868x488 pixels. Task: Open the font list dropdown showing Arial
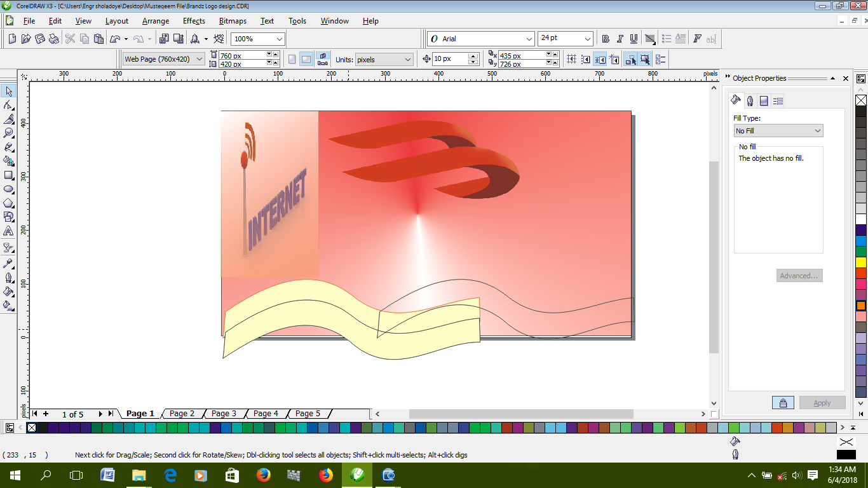[529, 38]
